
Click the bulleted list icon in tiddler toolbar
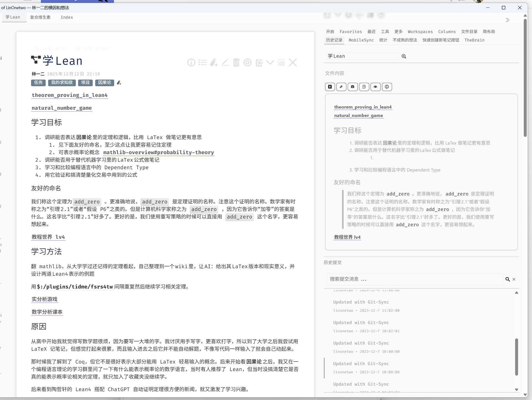203,63
